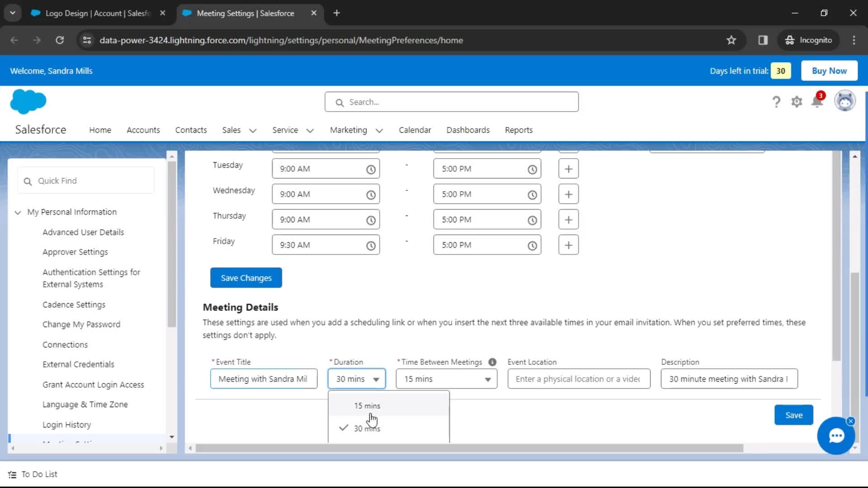This screenshot has height=488, width=868.
Task: Open the help question mark icon
Action: pyautogui.click(x=776, y=102)
